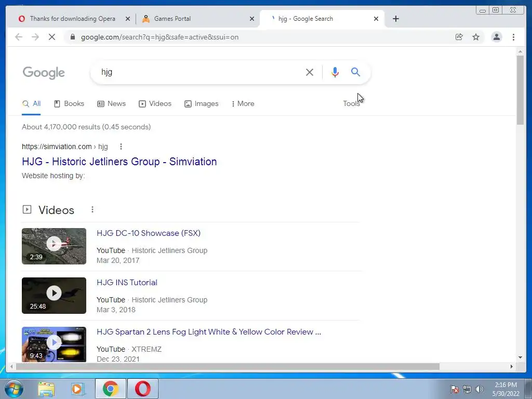This screenshot has height=399, width=532.
Task: Click Website hosting by snippet text
Action: click(x=54, y=176)
